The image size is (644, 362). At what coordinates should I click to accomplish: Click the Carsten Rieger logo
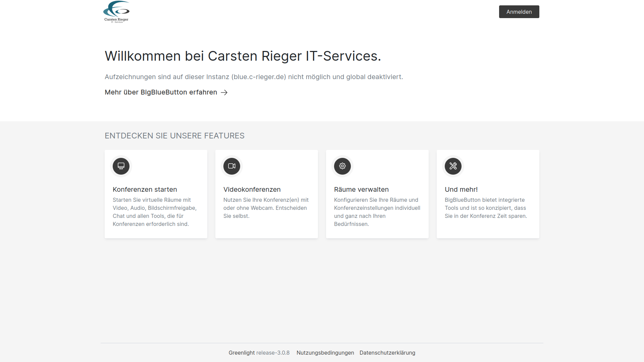[x=116, y=12]
